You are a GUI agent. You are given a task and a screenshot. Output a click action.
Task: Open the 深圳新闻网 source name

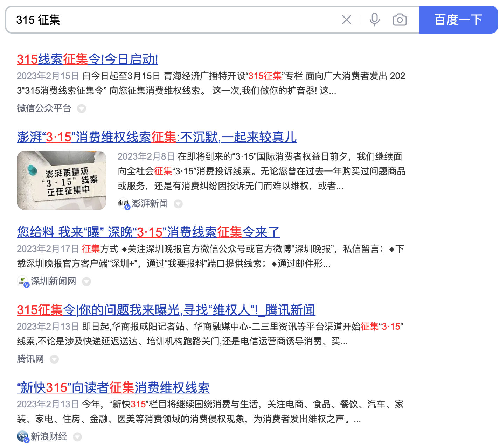click(54, 281)
